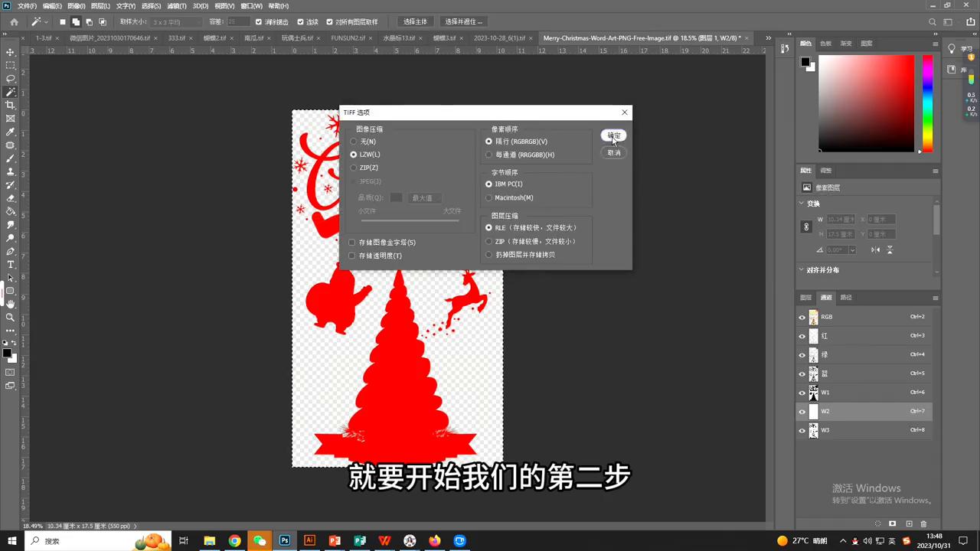The width and height of the screenshot is (980, 551).
Task: Select the Hand tool
Action: coord(10,303)
